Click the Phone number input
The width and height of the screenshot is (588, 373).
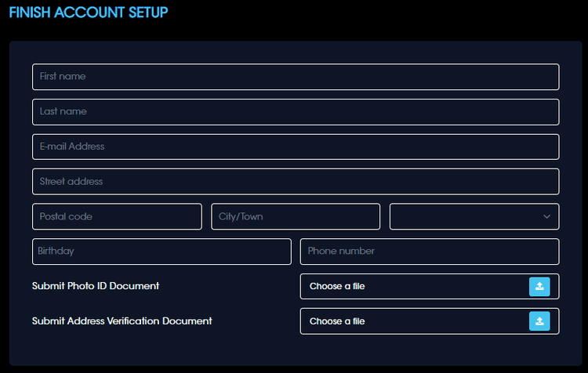click(x=429, y=252)
